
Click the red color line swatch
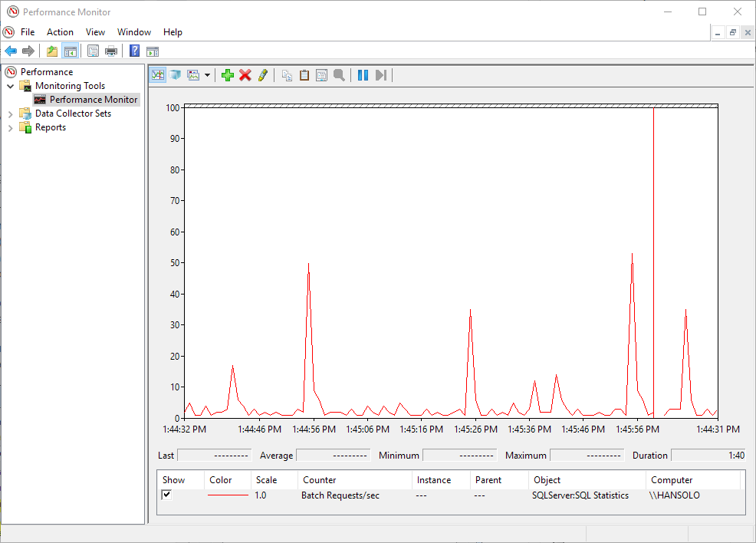tap(228, 495)
